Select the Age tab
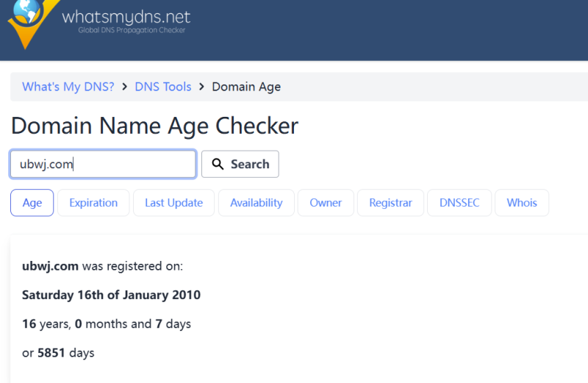The width and height of the screenshot is (588, 383). click(32, 203)
